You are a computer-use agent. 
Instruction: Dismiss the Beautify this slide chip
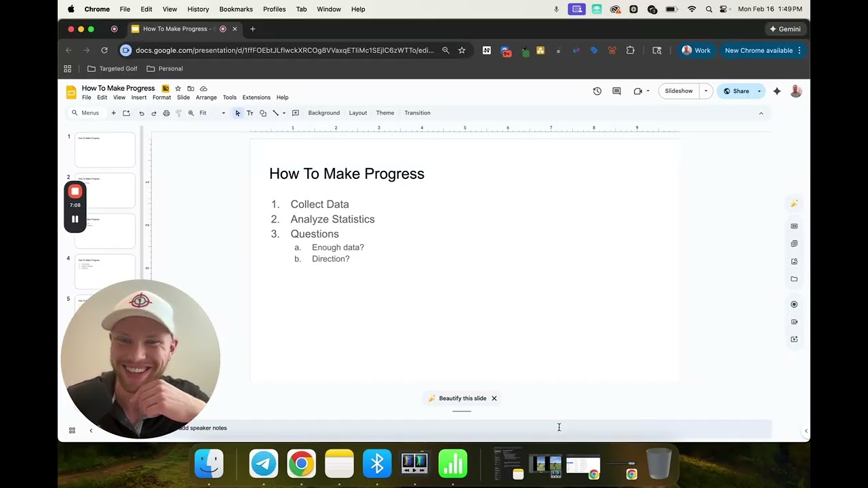[494, 399]
